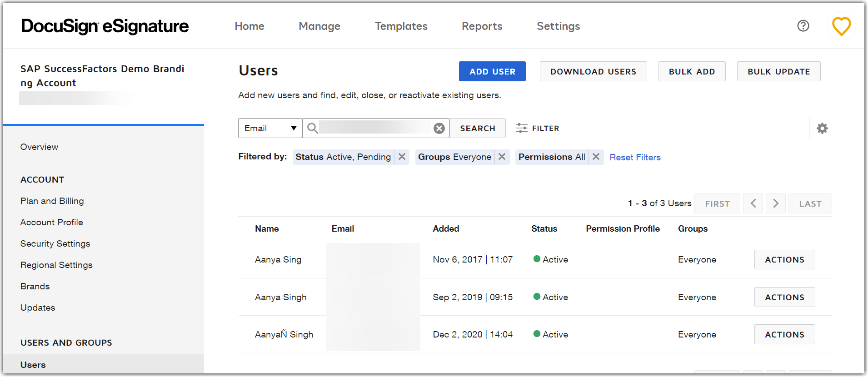Click the Groups column header
This screenshot has height=377, width=868.
693,228
